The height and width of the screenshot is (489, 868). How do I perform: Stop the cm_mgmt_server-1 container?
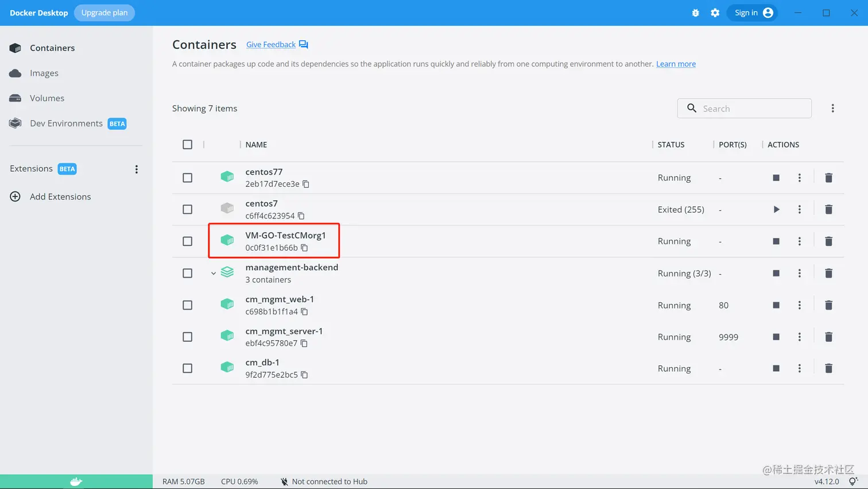776,337
